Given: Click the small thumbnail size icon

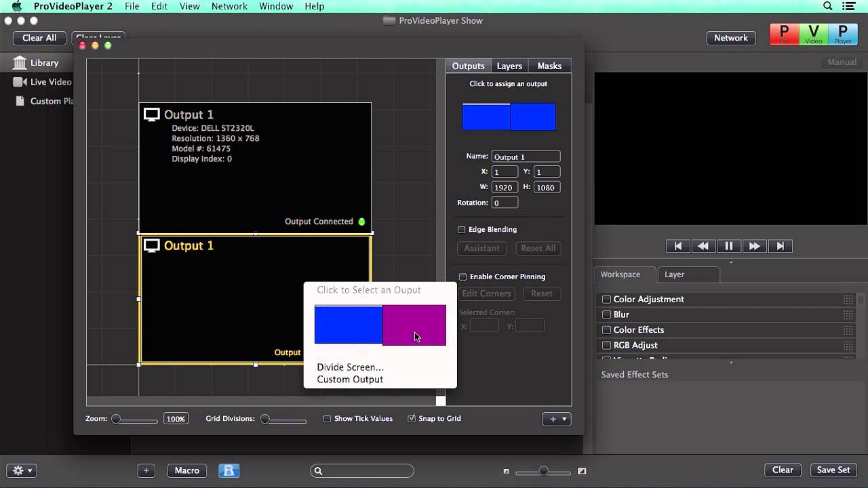Looking at the screenshot, I should 506,471.
